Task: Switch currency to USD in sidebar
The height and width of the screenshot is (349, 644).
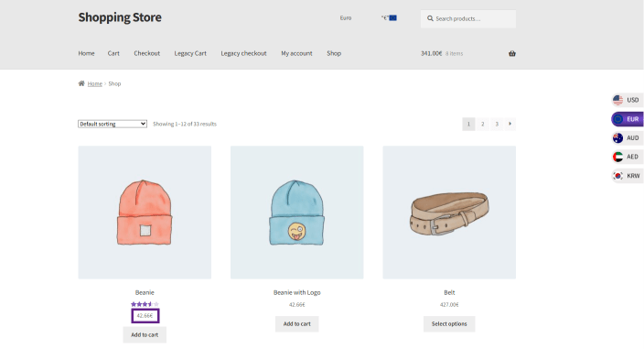Action: (628, 100)
